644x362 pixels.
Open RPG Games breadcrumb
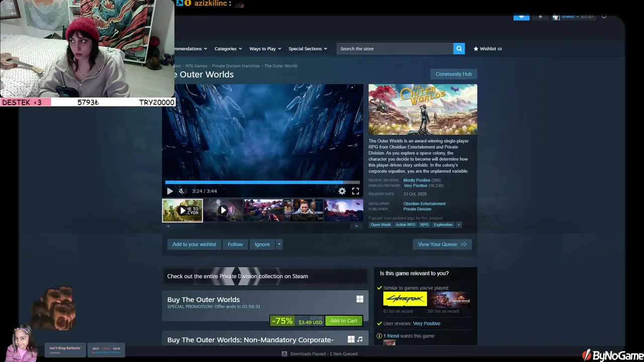click(x=196, y=66)
